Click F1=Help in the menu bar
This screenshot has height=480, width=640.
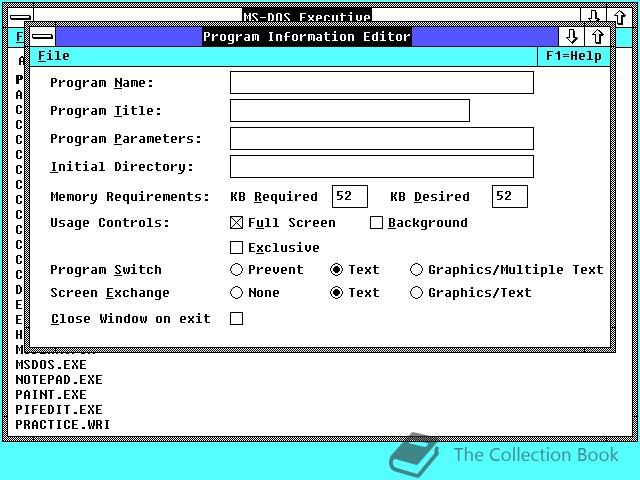click(x=573, y=56)
